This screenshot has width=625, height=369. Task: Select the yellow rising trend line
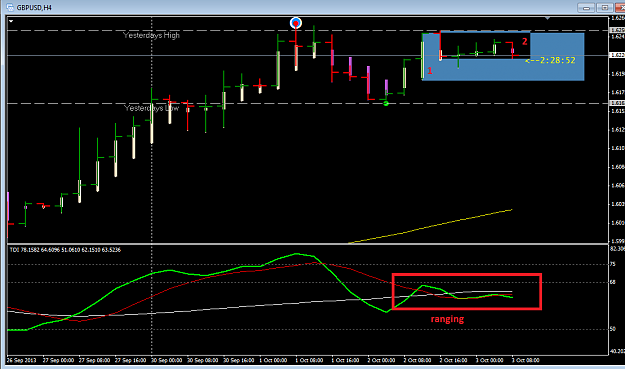tap(430, 226)
